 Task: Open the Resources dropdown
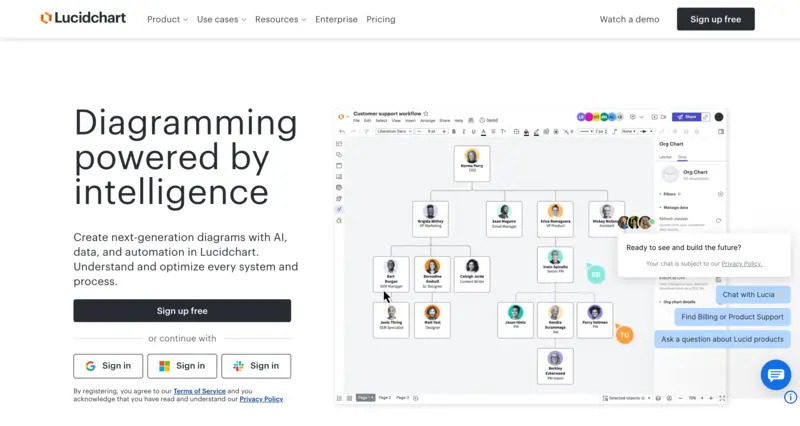pos(281,19)
